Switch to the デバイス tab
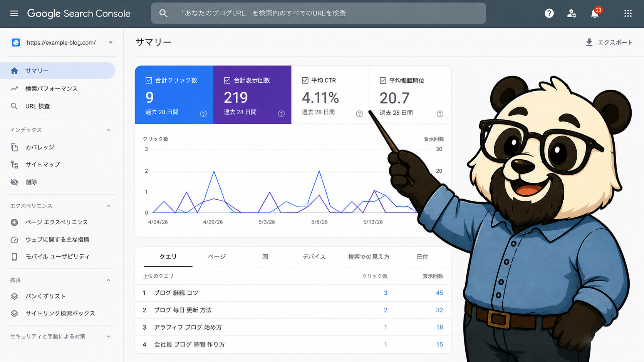644x362 pixels. 314,257
